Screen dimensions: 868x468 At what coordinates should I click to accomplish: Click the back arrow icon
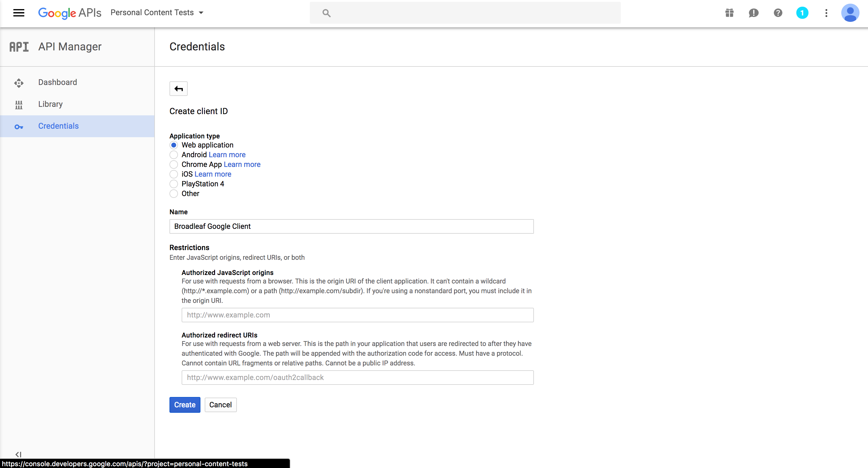[x=179, y=89]
